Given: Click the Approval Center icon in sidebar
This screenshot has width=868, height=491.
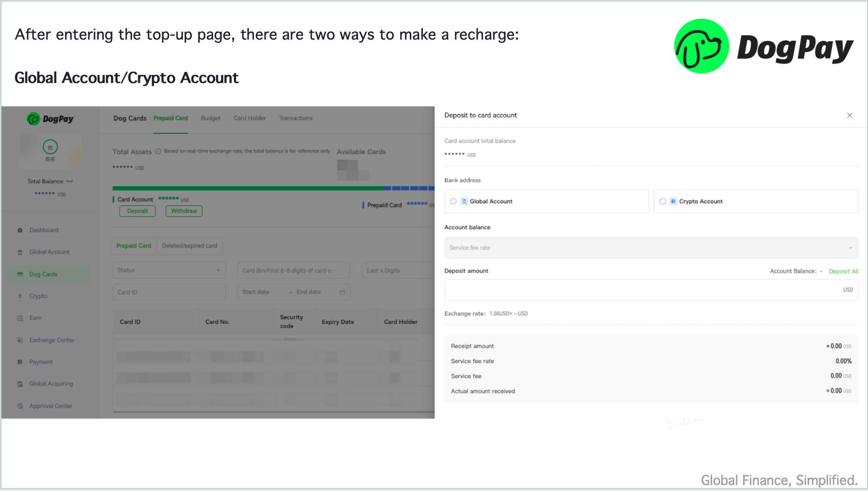Looking at the screenshot, I should coord(20,406).
